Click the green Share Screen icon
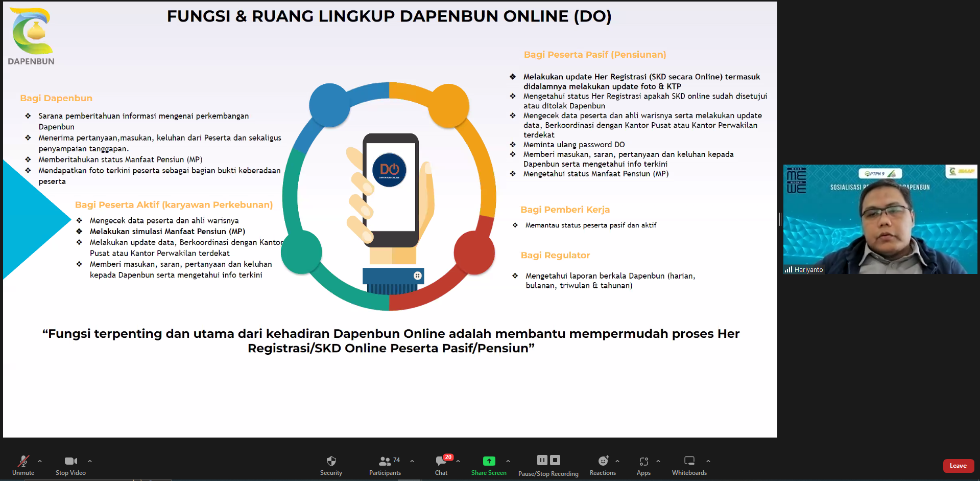 489,461
